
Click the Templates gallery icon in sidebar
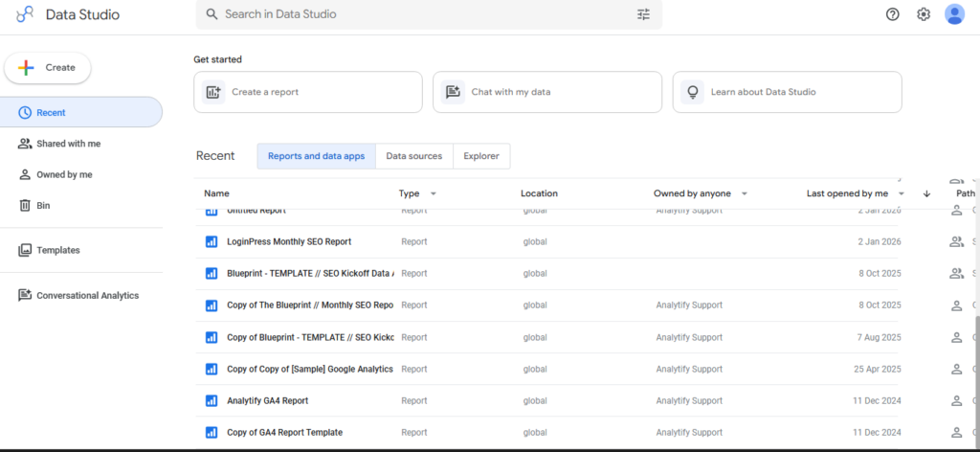coord(24,250)
